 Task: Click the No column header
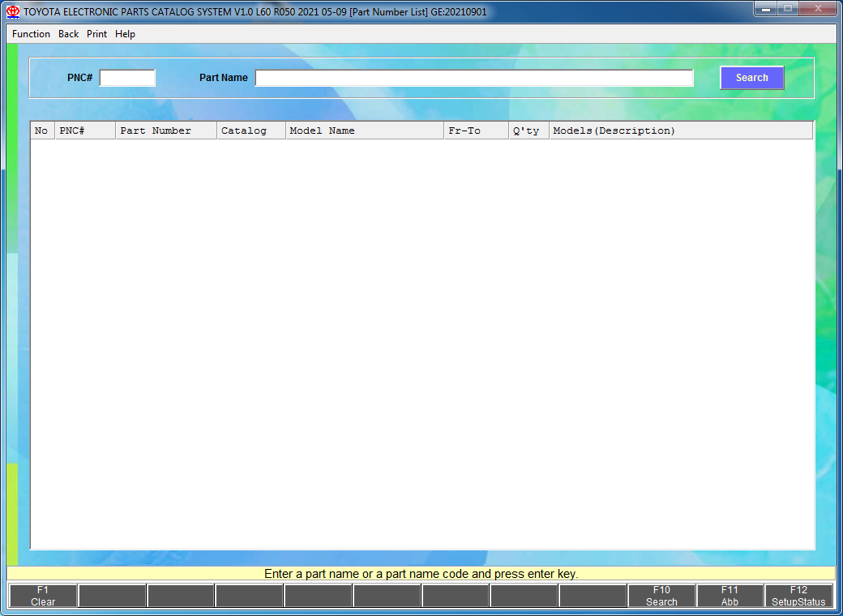coord(42,130)
